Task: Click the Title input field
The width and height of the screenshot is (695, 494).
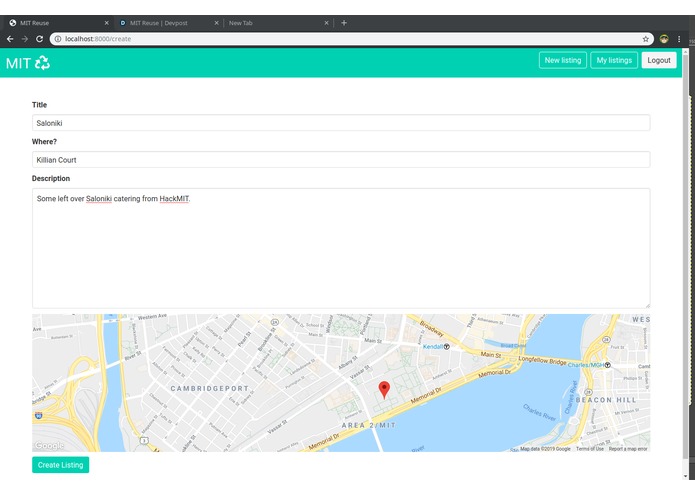Action: [x=341, y=123]
